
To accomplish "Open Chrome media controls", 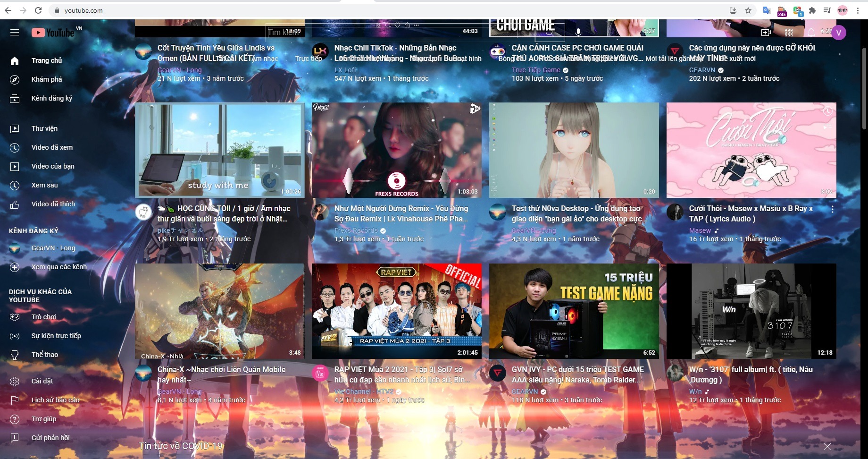I will coord(827,10).
